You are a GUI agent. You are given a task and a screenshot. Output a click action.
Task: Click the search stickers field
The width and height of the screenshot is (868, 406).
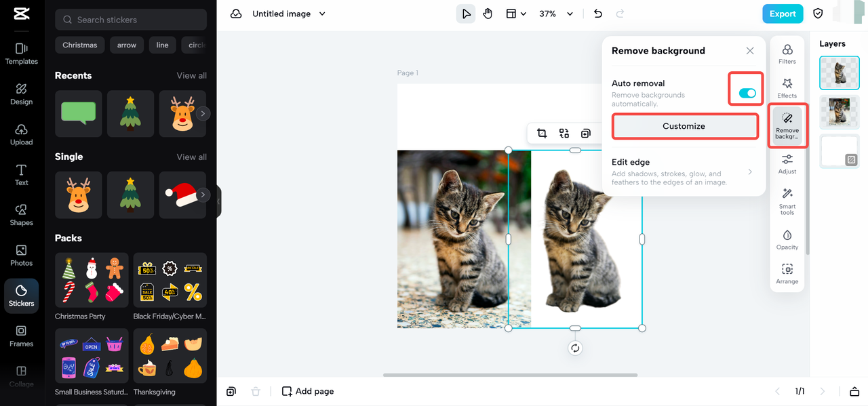(131, 20)
